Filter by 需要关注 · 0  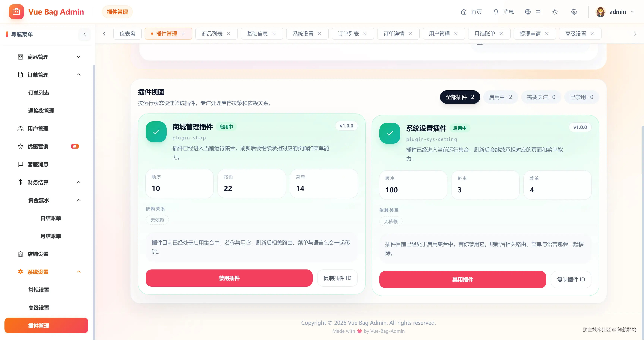click(x=541, y=97)
